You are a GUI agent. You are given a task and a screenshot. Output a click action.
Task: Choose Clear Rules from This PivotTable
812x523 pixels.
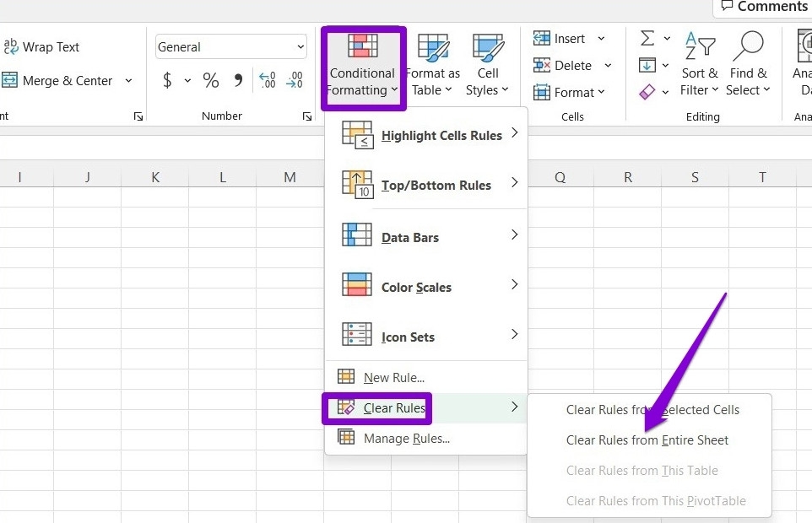tap(649, 501)
